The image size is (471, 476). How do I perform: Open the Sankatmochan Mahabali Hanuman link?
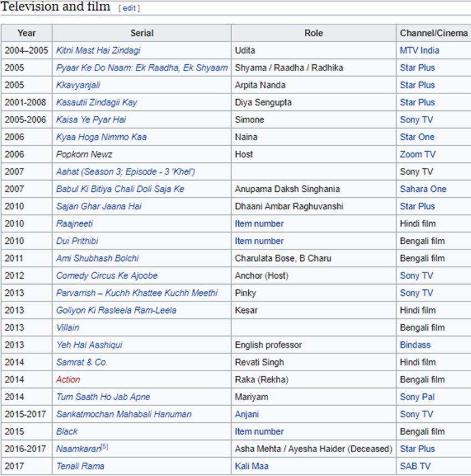pos(124,414)
